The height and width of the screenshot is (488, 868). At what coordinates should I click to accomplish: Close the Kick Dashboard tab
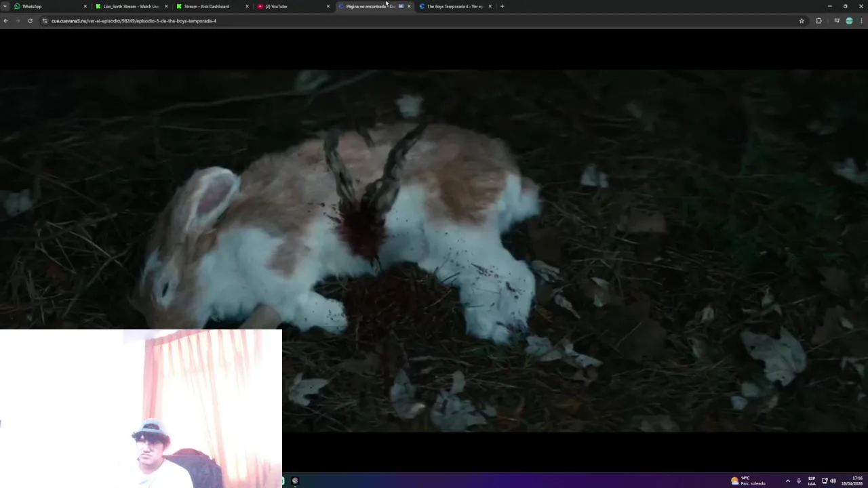[247, 6]
